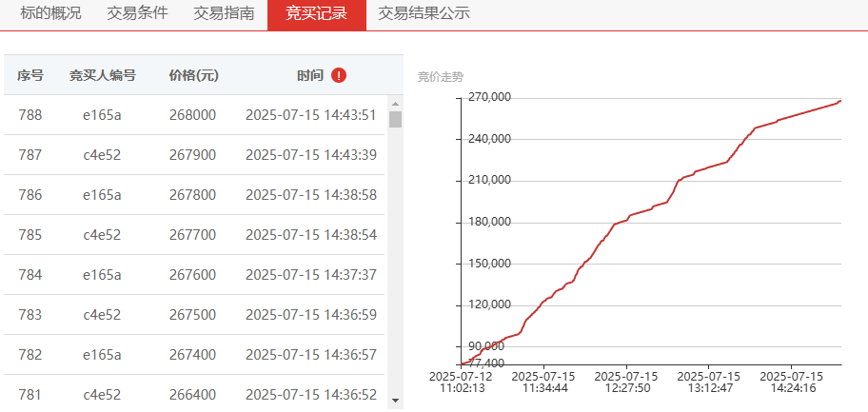Open the 标的概况 tab
This screenshot has height=412, width=868.
tap(50, 14)
